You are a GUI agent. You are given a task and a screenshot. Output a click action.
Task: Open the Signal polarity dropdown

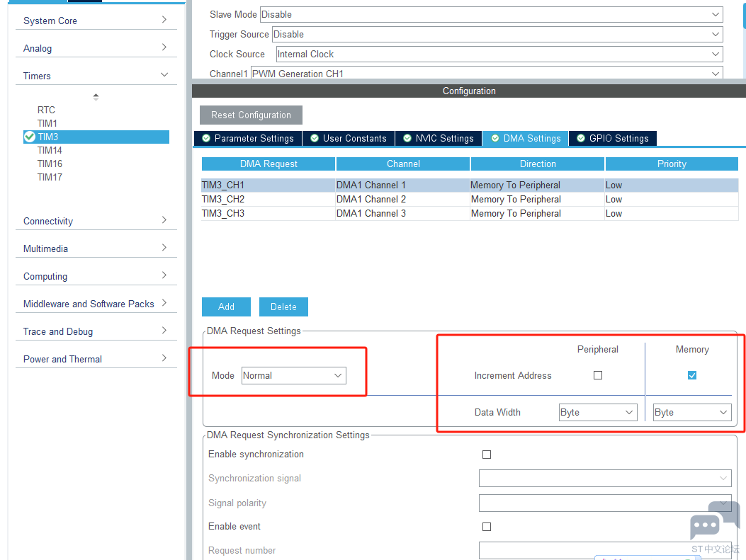click(605, 503)
